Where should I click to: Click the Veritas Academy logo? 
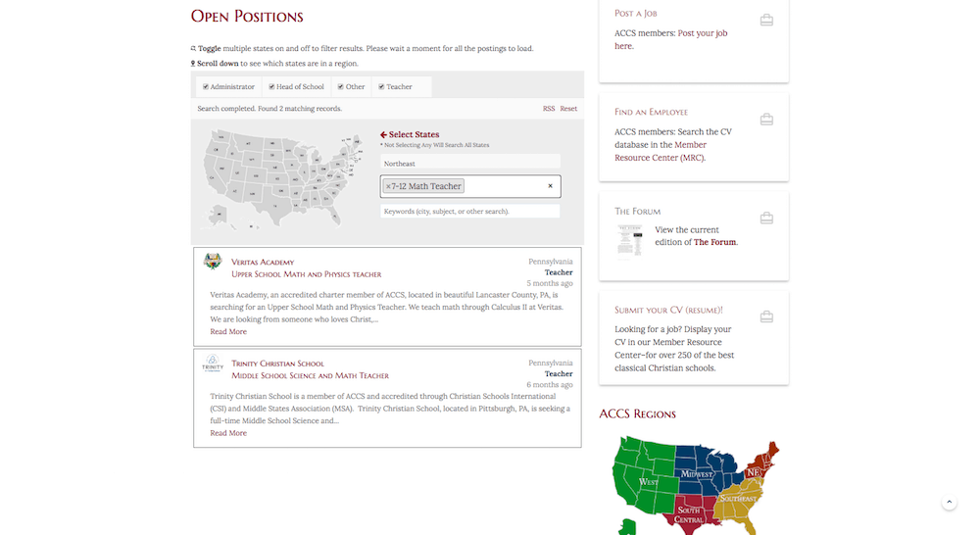coord(213,262)
